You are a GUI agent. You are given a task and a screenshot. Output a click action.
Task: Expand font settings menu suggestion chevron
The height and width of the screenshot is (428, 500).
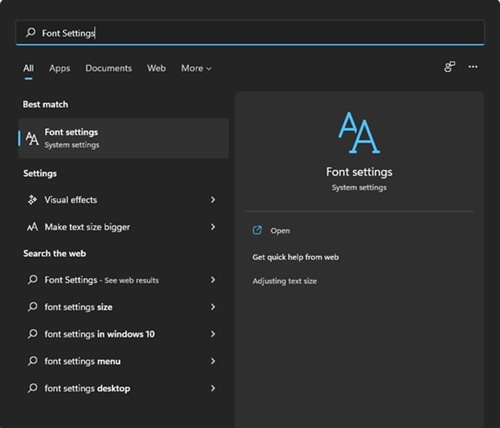[x=213, y=361]
